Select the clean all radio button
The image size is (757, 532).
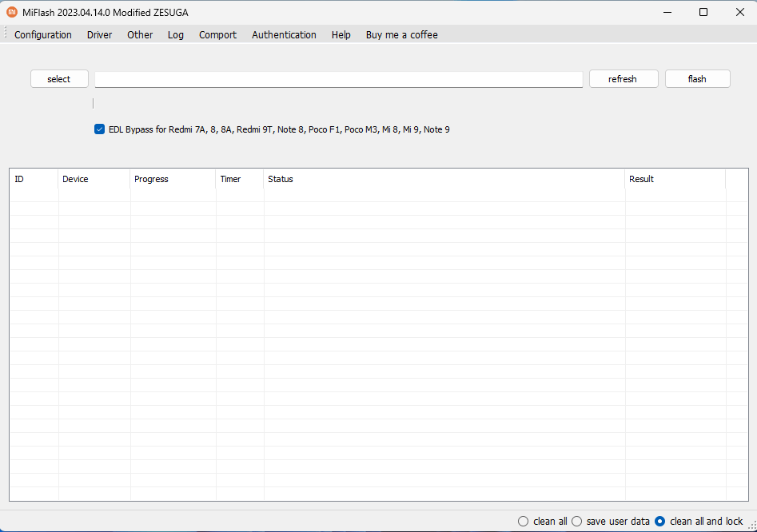pos(523,521)
